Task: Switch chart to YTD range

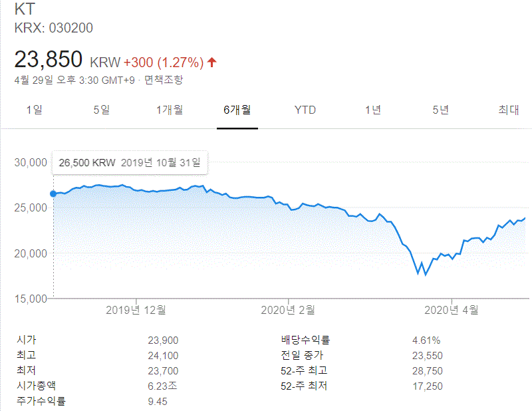Action: click(x=305, y=110)
